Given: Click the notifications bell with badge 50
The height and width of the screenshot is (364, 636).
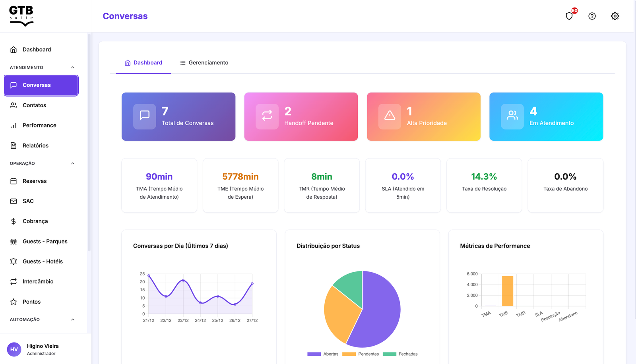Looking at the screenshot, I should tap(569, 16).
